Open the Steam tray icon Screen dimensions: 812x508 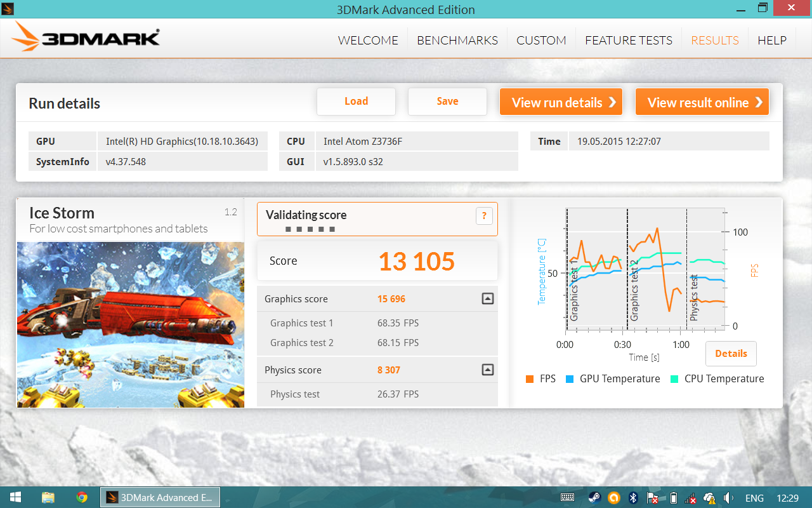pos(594,498)
